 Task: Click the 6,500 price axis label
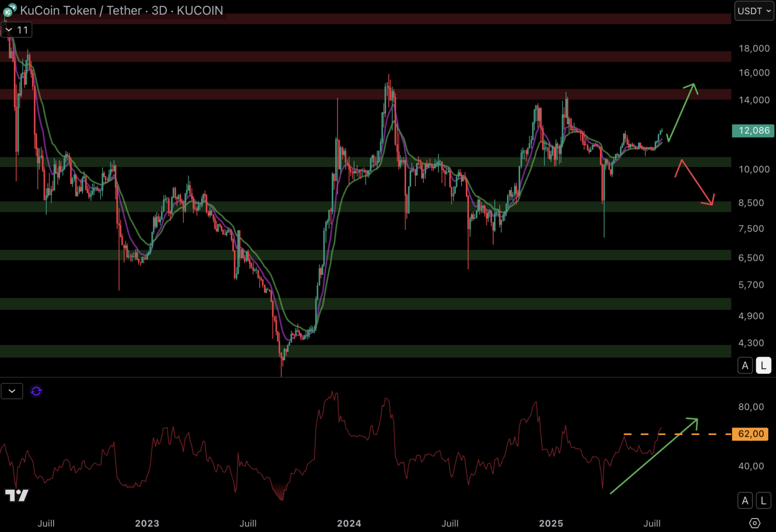(751, 258)
